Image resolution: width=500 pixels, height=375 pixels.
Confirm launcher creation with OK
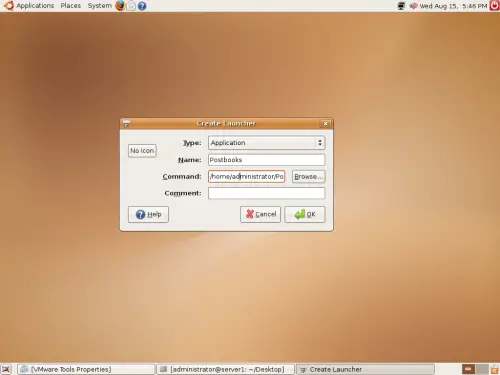305,214
